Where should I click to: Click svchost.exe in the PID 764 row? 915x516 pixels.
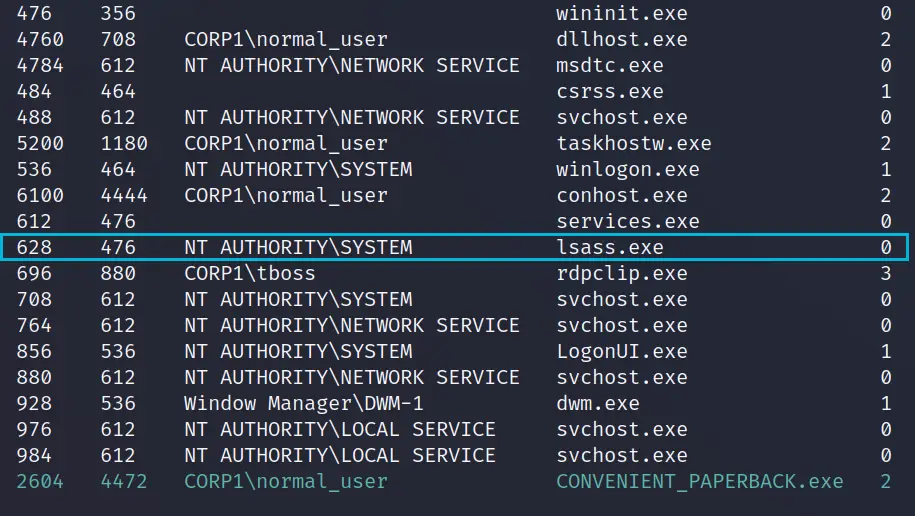(621, 325)
